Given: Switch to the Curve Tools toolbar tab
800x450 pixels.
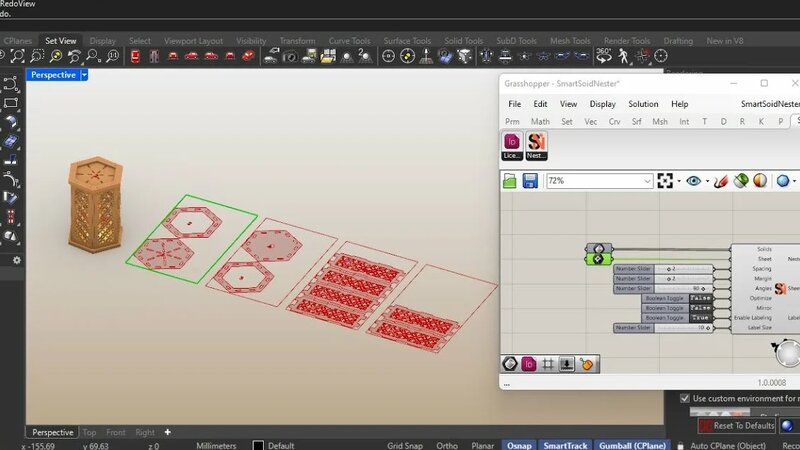Looking at the screenshot, I should point(349,41).
